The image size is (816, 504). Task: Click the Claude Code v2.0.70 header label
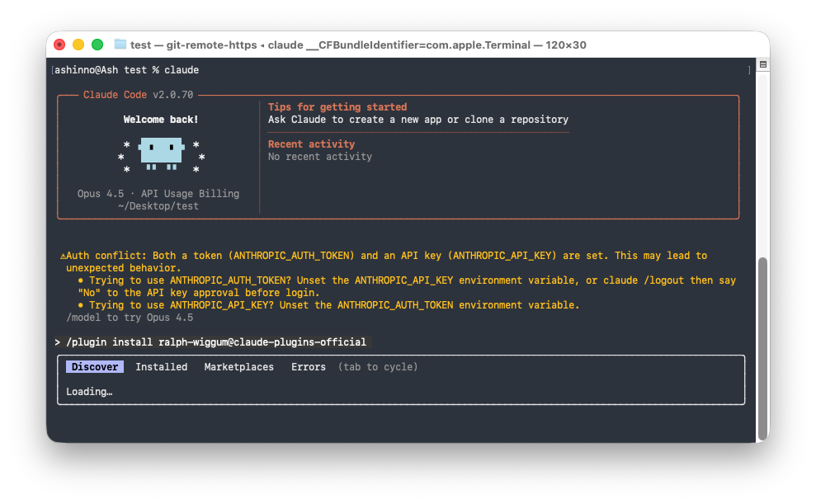pyautogui.click(x=138, y=95)
